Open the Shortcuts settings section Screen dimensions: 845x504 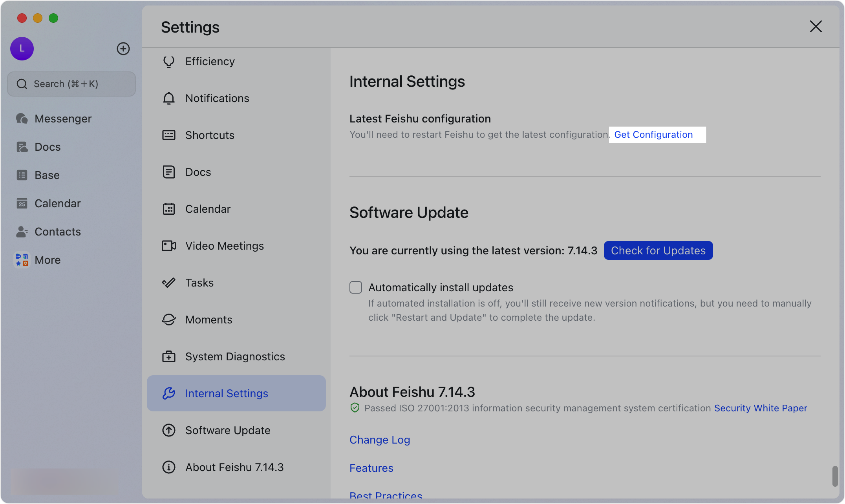(210, 135)
